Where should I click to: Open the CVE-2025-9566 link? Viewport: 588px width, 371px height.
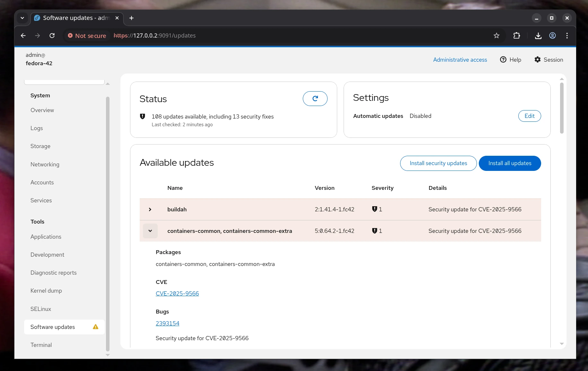(177, 293)
